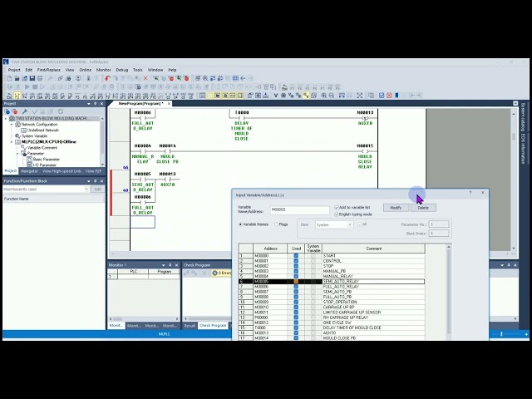532x399 pixels.
Task: Click the New Project toolbar icon
Action: 9,78
